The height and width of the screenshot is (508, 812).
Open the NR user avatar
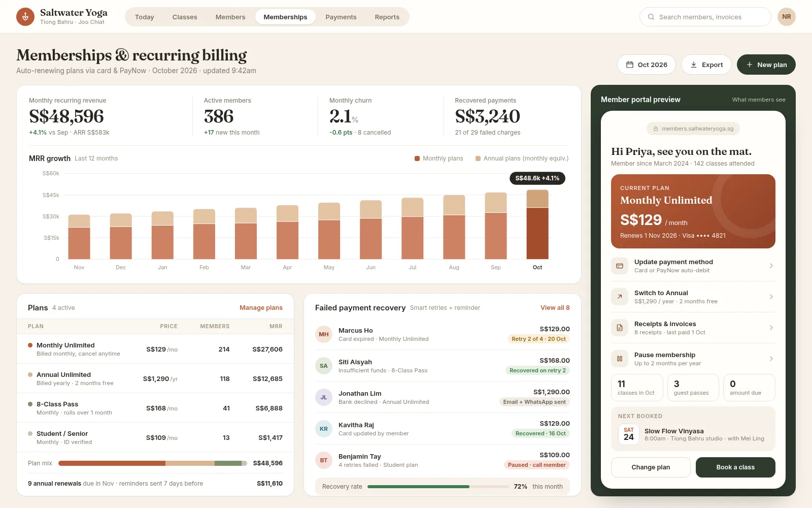(x=786, y=17)
